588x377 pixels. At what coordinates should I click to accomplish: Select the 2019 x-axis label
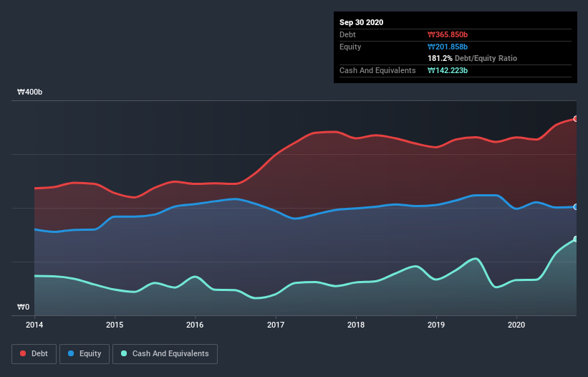point(436,325)
